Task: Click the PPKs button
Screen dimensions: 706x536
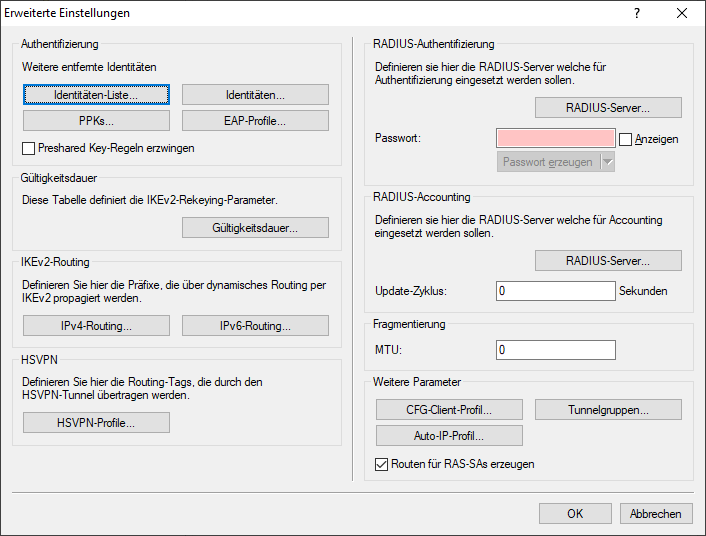Action: [x=96, y=121]
